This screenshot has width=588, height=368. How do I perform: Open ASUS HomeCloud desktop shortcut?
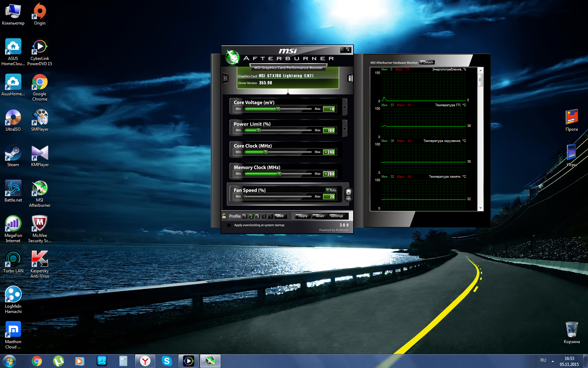click(x=13, y=52)
